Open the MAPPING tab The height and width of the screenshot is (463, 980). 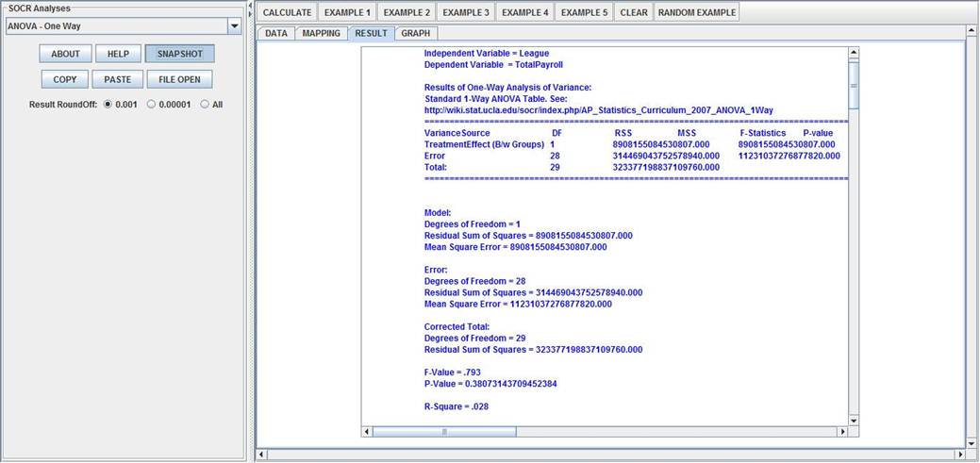point(321,33)
